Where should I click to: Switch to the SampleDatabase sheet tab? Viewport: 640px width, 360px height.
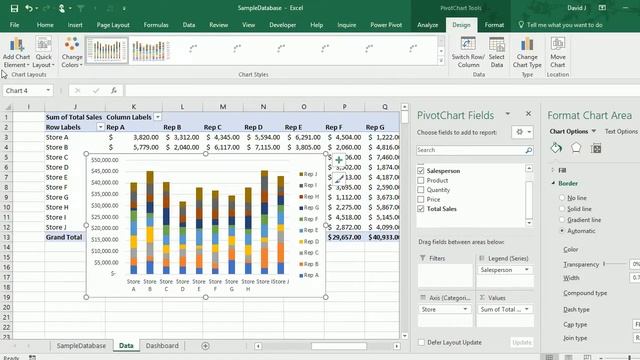(x=81, y=346)
